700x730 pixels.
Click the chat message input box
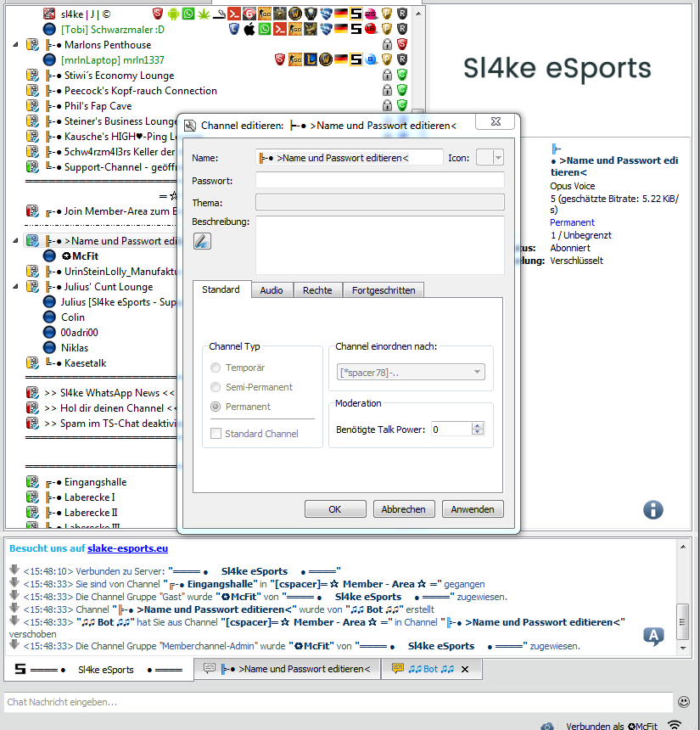coord(339,702)
